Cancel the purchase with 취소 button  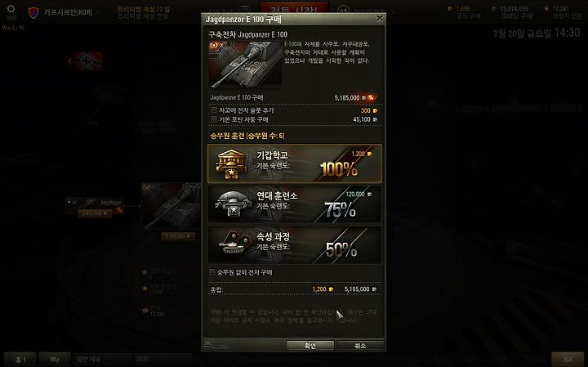tap(360, 346)
